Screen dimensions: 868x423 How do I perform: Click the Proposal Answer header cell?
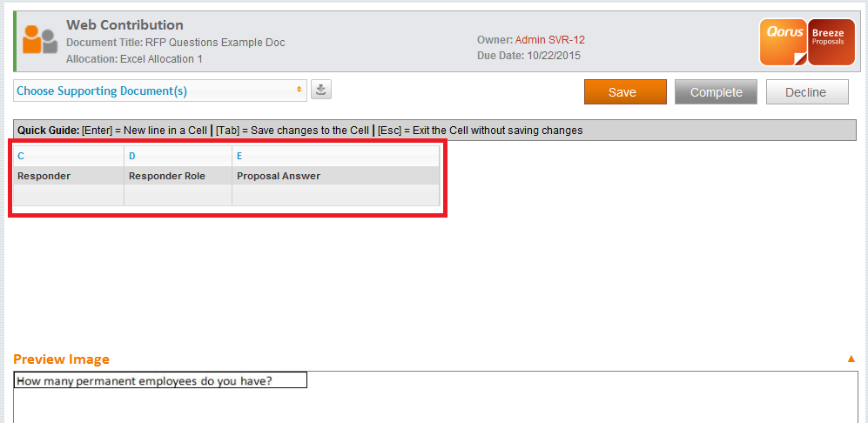(335, 176)
